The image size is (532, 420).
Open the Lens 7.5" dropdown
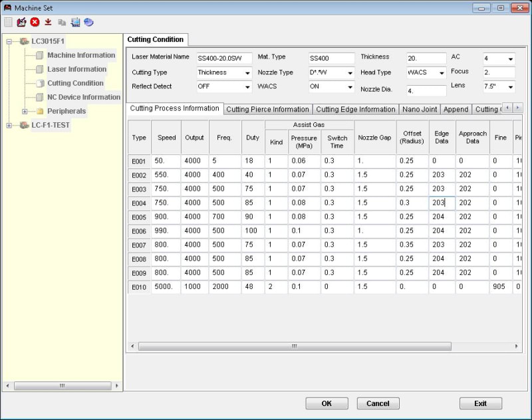pyautogui.click(x=510, y=87)
